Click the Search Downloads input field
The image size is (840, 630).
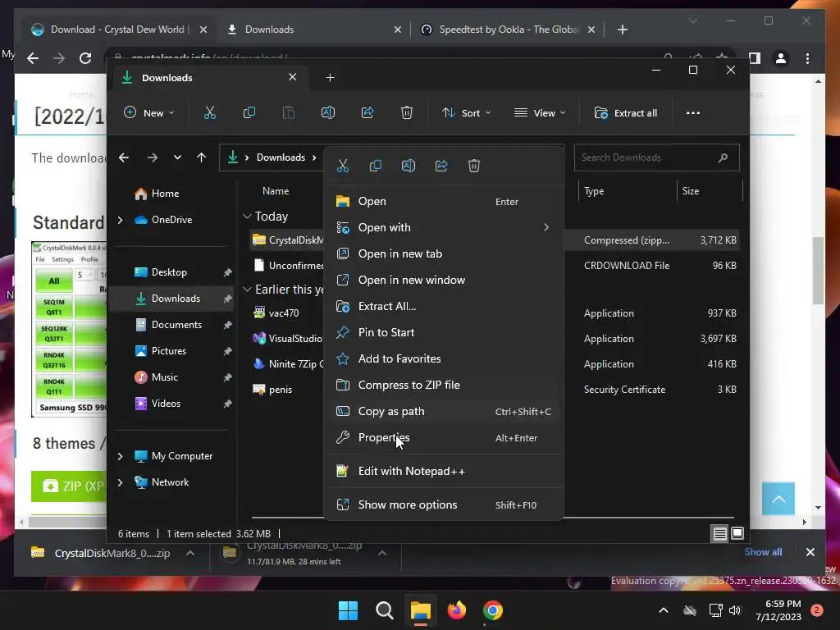(656, 157)
